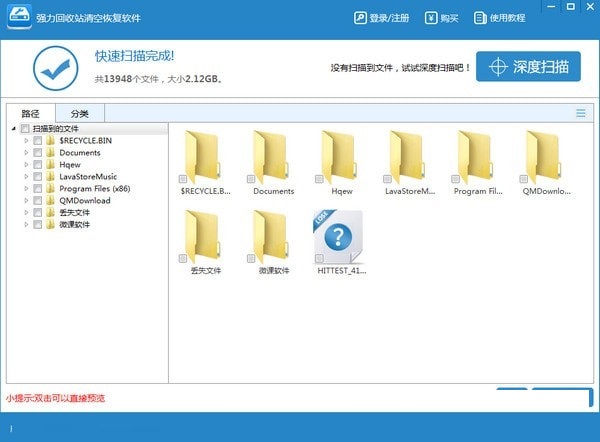Click the LavaStoreMusic tree folder icon
Viewport: 600px width, 442px height.
50,176
